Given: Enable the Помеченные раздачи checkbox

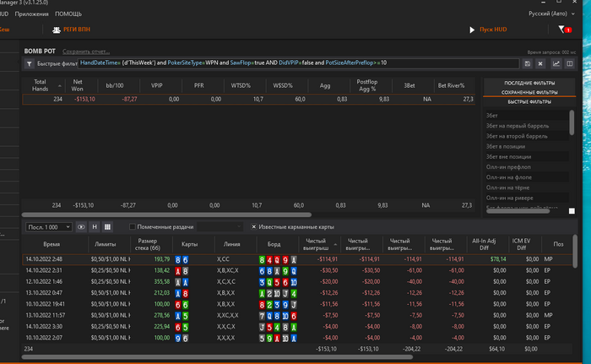Looking at the screenshot, I should [133, 226].
